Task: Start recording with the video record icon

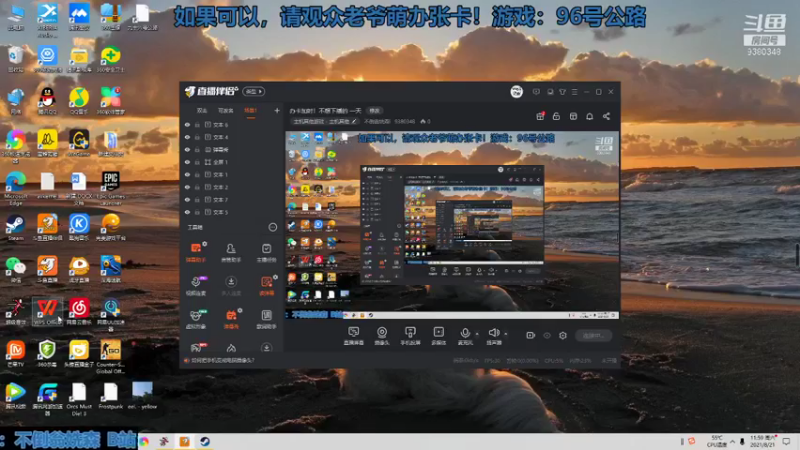Action: 531,335
